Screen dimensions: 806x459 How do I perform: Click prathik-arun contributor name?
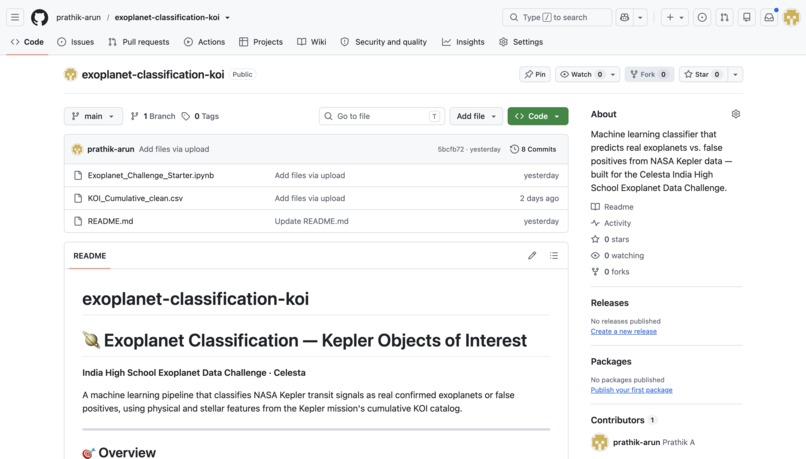click(636, 442)
